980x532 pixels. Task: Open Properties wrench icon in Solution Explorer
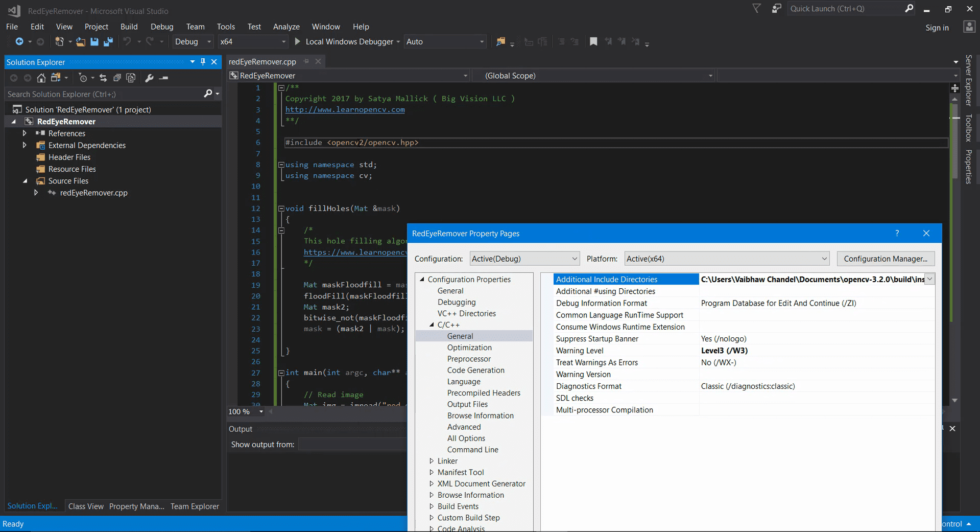coord(149,78)
